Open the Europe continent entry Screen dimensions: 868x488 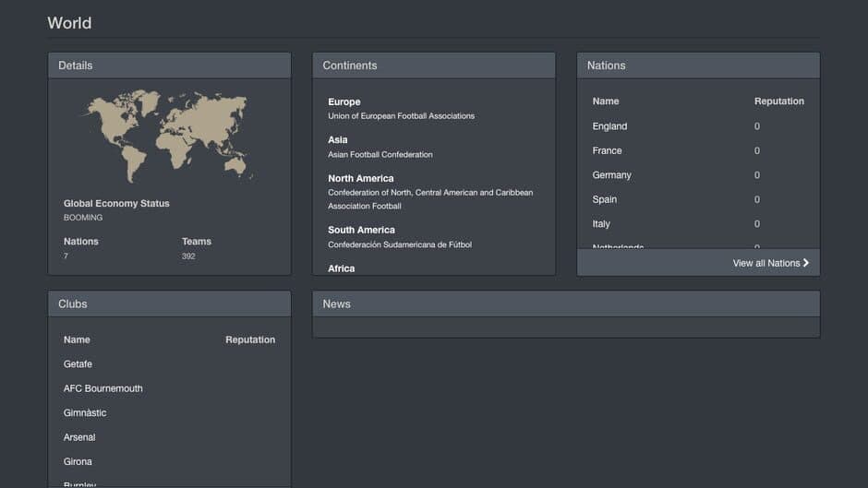[344, 101]
